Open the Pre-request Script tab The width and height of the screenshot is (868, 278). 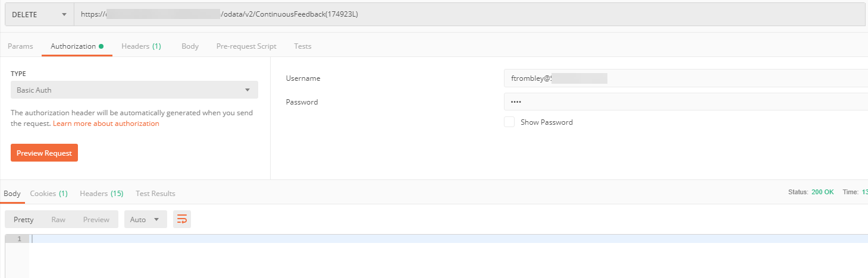pos(246,46)
